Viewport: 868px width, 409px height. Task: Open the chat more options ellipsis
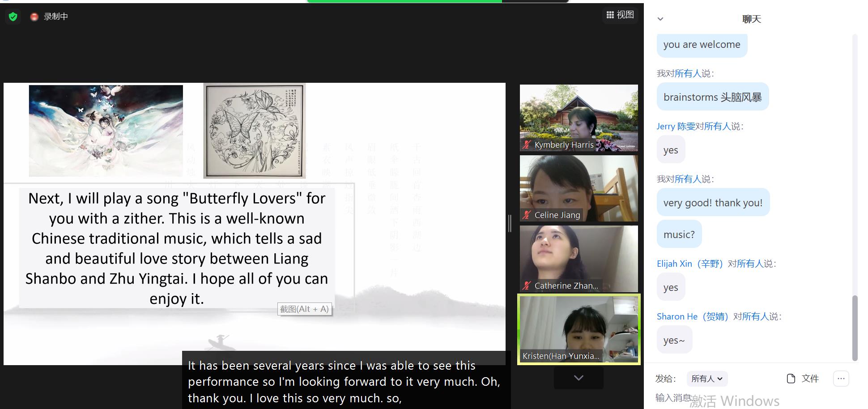click(x=841, y=379)
